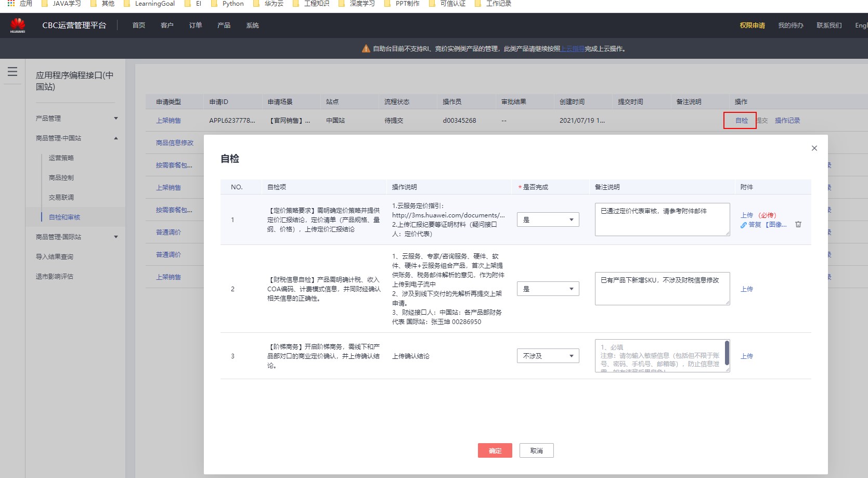868x478 pixels.
Task: Click the 商品信息修改 link in the table
Action: click(175, 143)
